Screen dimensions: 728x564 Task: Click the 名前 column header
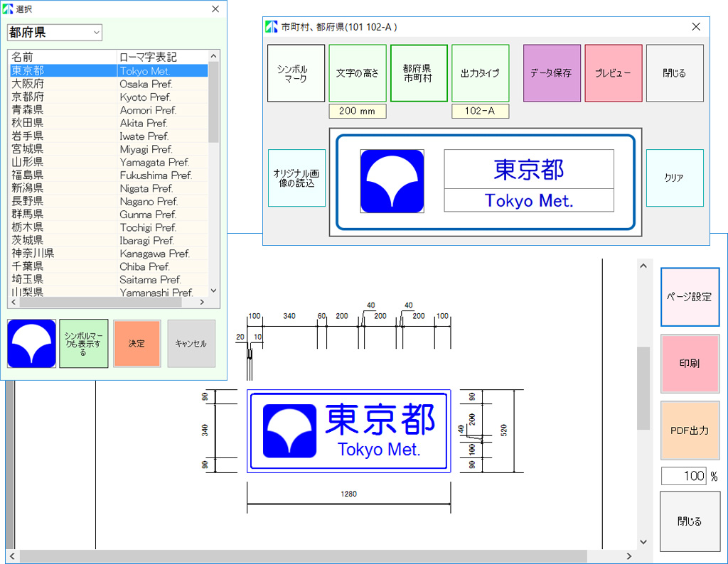pyautogui.click(x=63, y=57)
